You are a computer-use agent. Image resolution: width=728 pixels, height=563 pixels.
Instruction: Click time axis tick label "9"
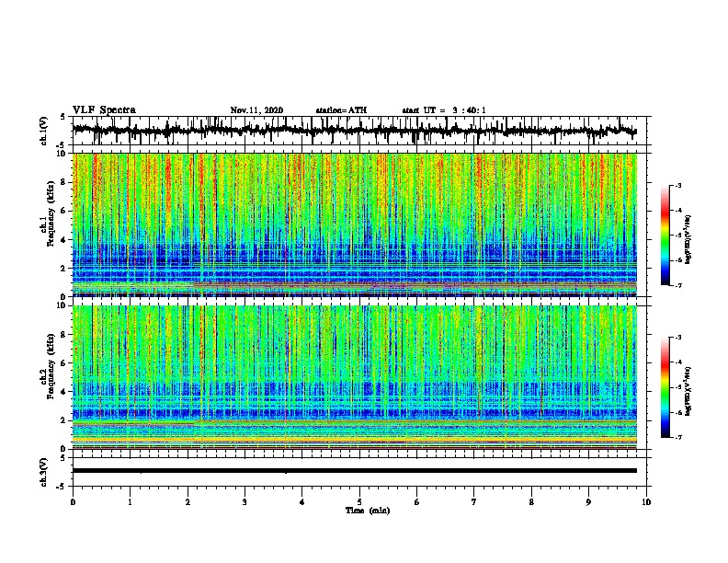(x=588, y=502)
